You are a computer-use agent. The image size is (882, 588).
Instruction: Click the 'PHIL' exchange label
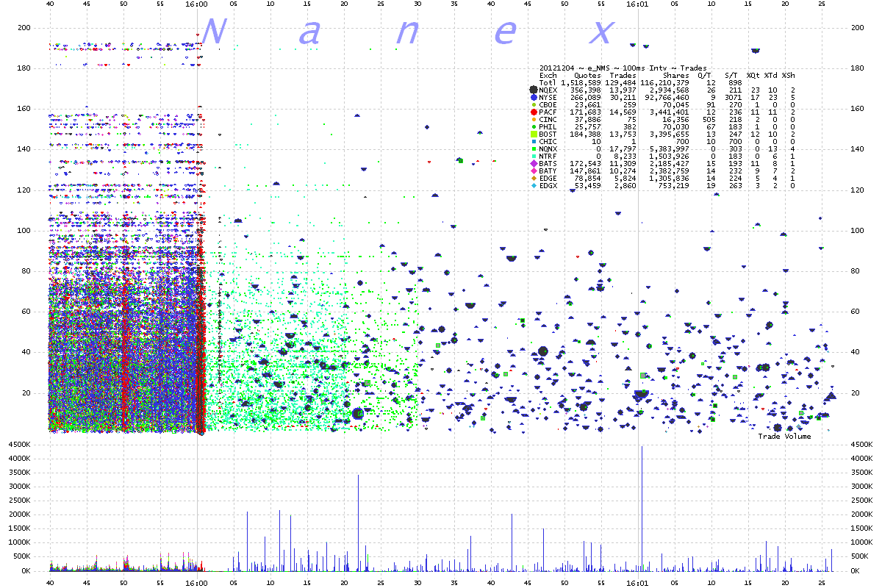[548, 127]
